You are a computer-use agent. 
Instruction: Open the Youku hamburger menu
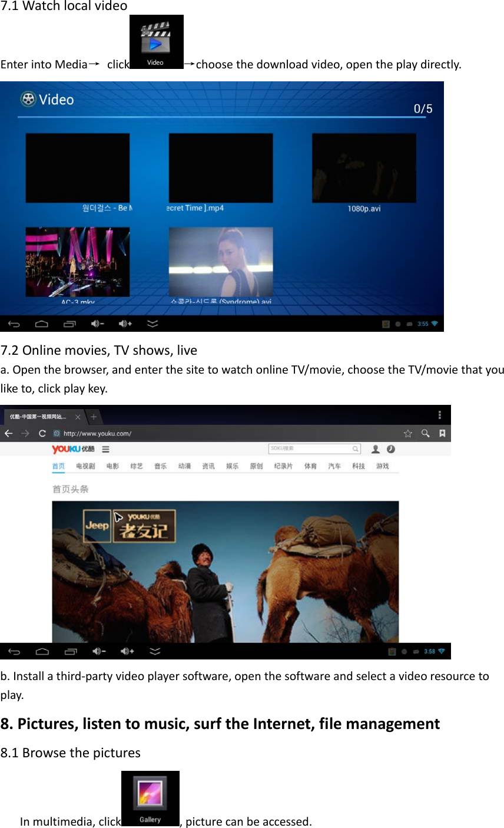click(104, 448)
